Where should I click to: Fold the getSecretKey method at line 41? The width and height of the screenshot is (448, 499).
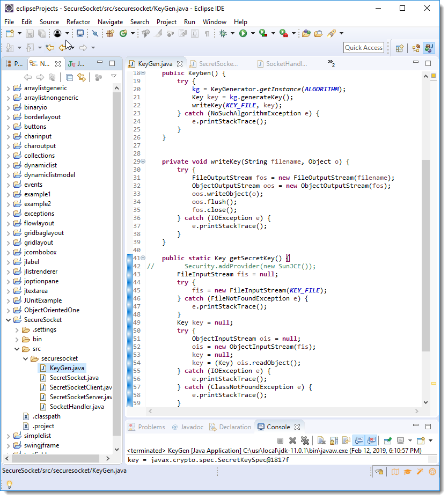pyautogui.click(x=143, y=258)
